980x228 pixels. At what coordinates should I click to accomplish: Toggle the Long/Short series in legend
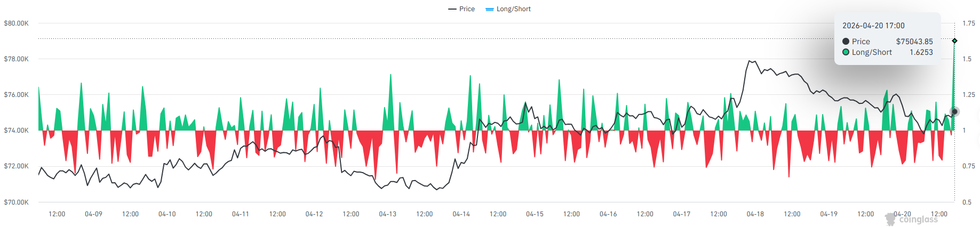(508, 9)
